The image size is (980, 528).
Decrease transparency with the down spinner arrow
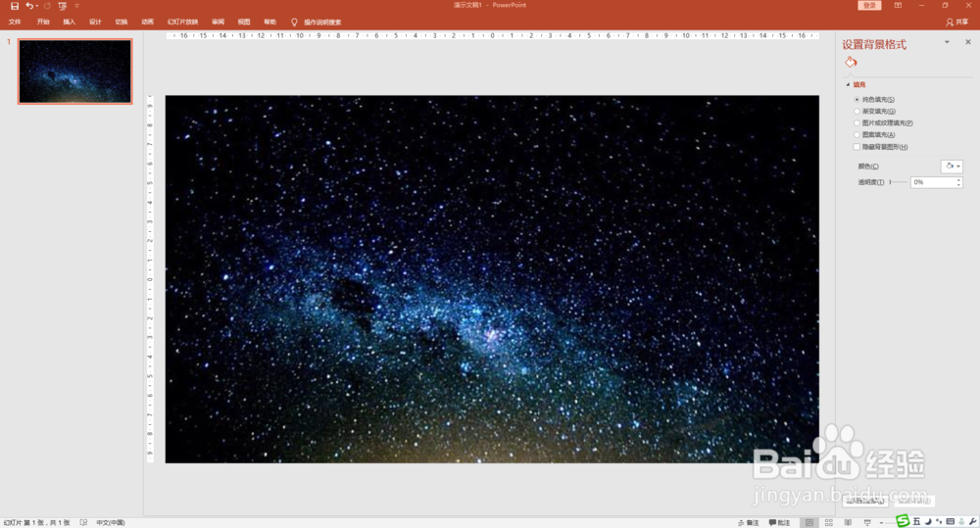point(958,185)
